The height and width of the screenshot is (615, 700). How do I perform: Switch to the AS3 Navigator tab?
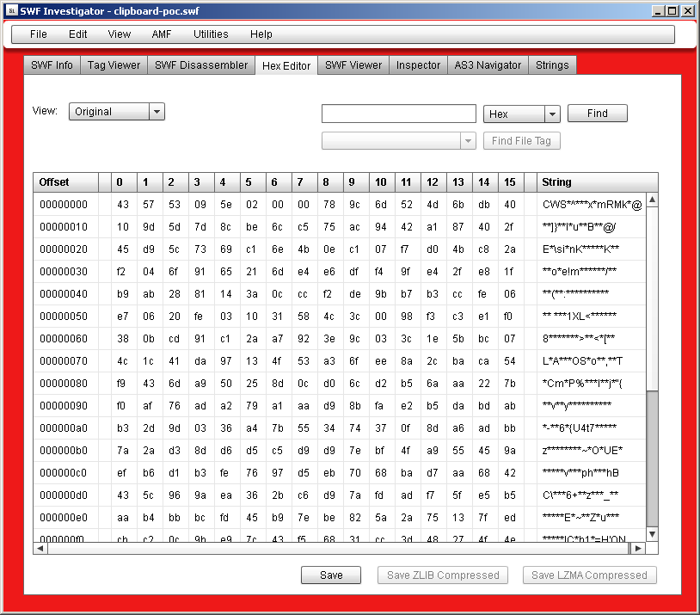[488, 65]
